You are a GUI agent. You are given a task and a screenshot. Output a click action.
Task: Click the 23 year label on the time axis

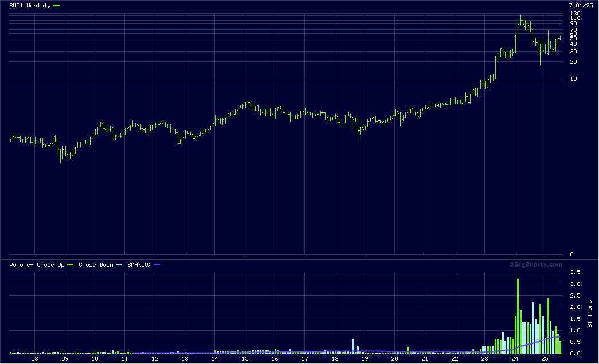(484, 359)
